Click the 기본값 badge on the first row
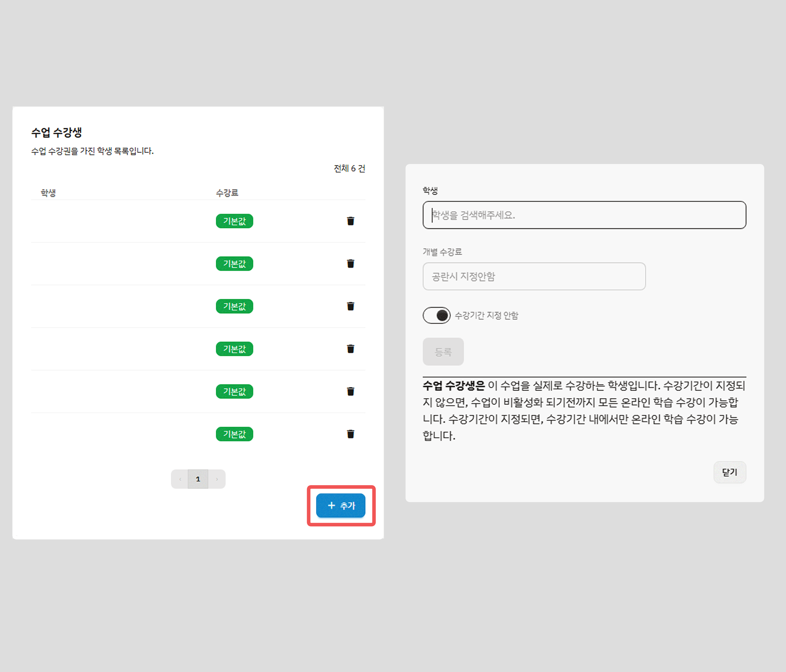Screen dimensions: 786x672 pos(234,221)
